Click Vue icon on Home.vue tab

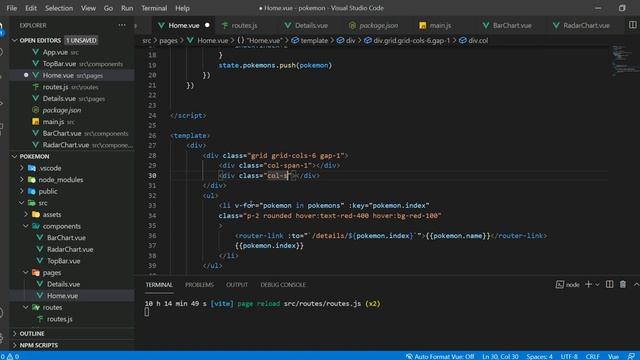pyautogui.click(x=162, y=25)
